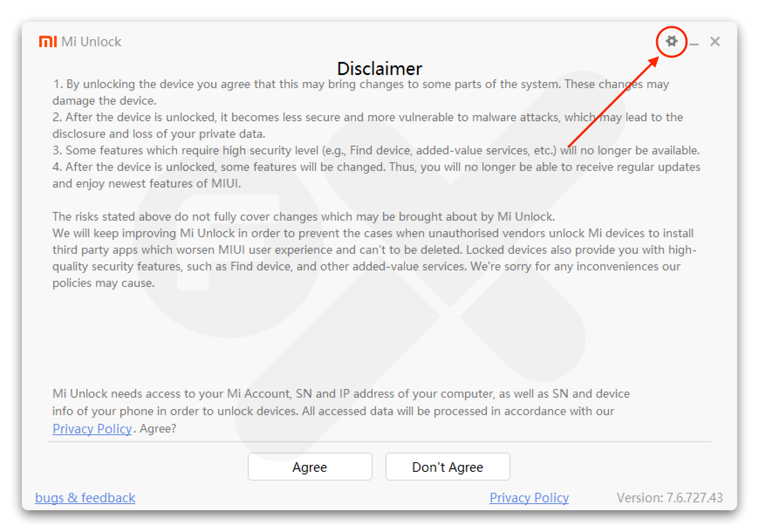
Task: Open settings via the gear icon
Action: click(671, 41)
